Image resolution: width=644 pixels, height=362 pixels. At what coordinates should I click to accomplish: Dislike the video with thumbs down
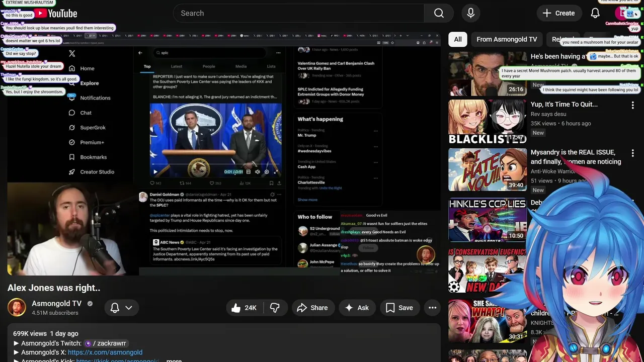(x=275, y=308)
